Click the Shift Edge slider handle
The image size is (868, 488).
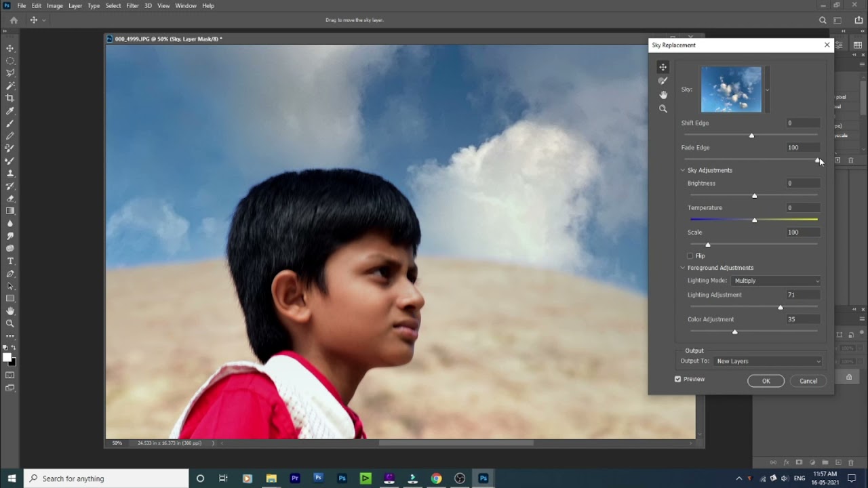click(x=751, y=136)
